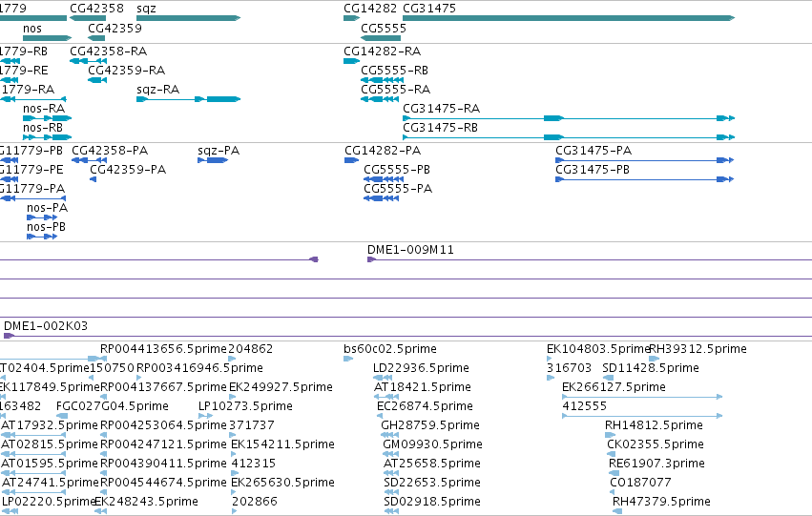Select the sqz gene bar
Image resolution: width=812 pixels, height=516 pixels.
click(x=189, y=18)
